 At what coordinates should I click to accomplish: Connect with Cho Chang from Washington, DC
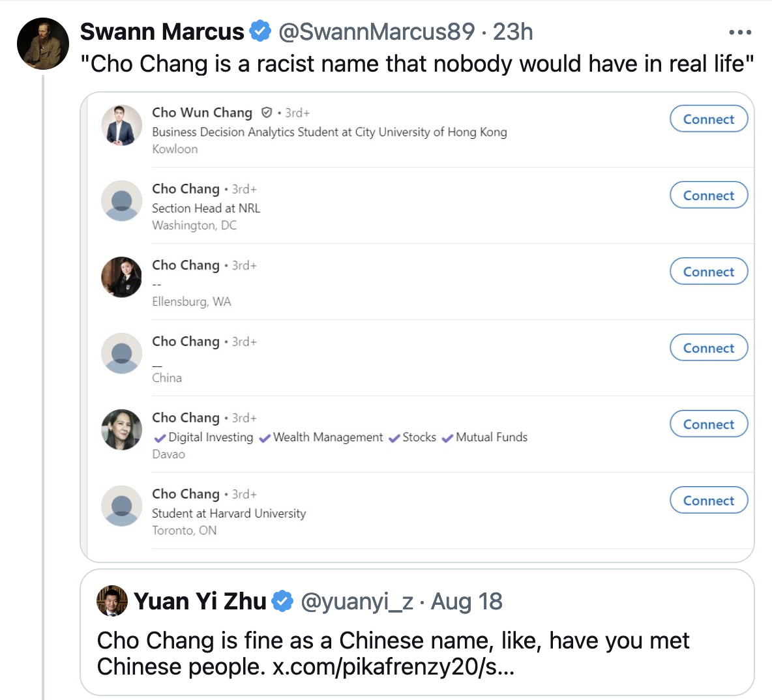(x=708, y=196)
